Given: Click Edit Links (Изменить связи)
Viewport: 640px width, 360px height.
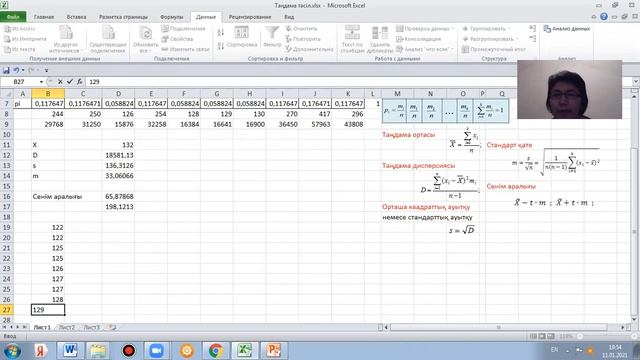Looking at the screenshot, I should (185, 49).
